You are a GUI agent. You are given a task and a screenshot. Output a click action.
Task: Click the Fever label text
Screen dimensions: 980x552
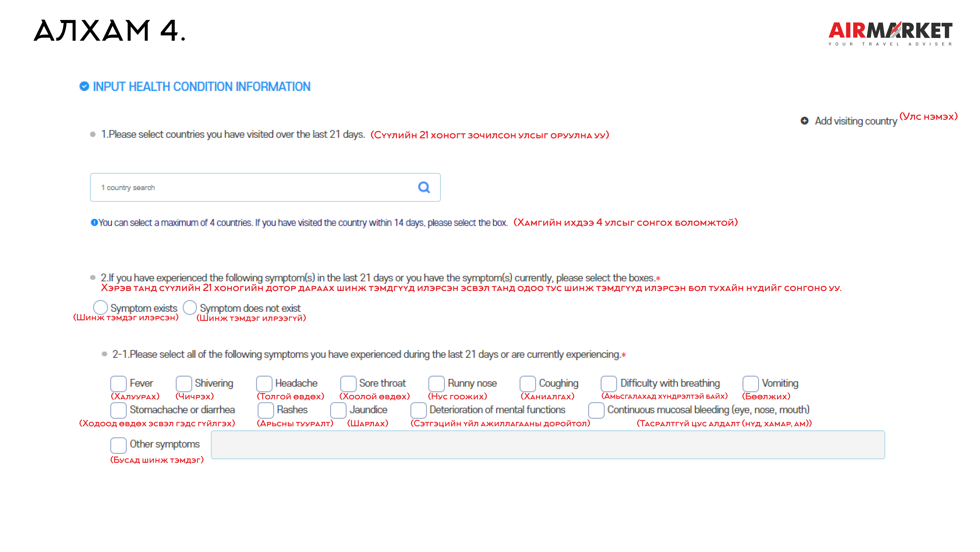[x=141, y=383]
